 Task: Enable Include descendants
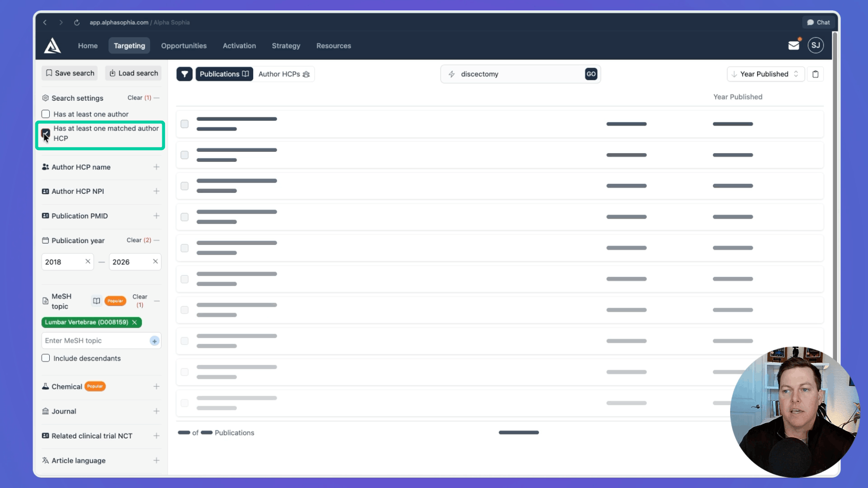coord(46,358)
